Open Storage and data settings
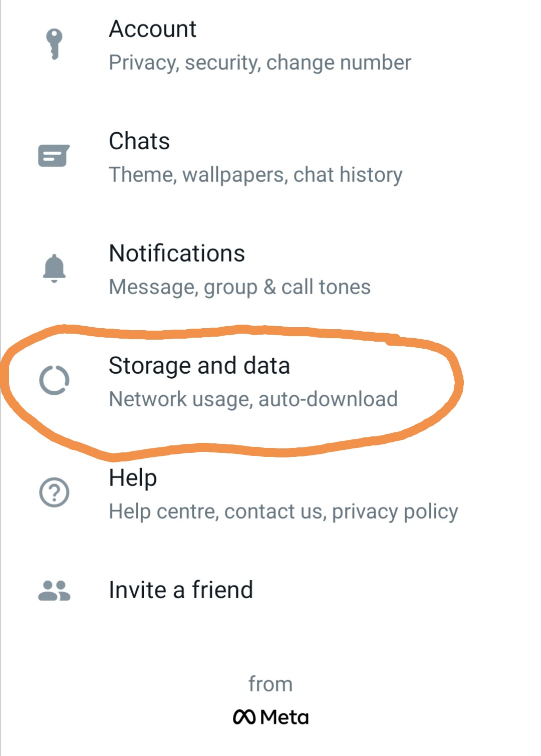The height and width of the screenshot is (756, 541). [270, 381]
